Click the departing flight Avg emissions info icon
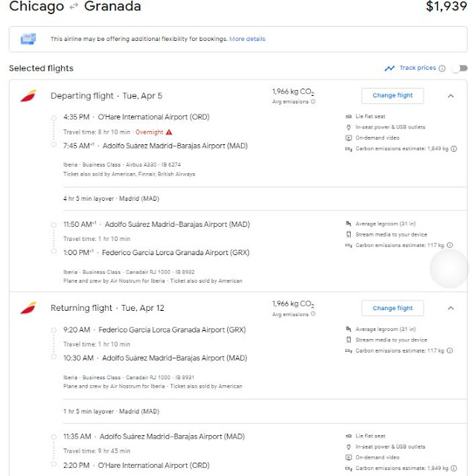The image size is (475, 476). click(313, 102)
